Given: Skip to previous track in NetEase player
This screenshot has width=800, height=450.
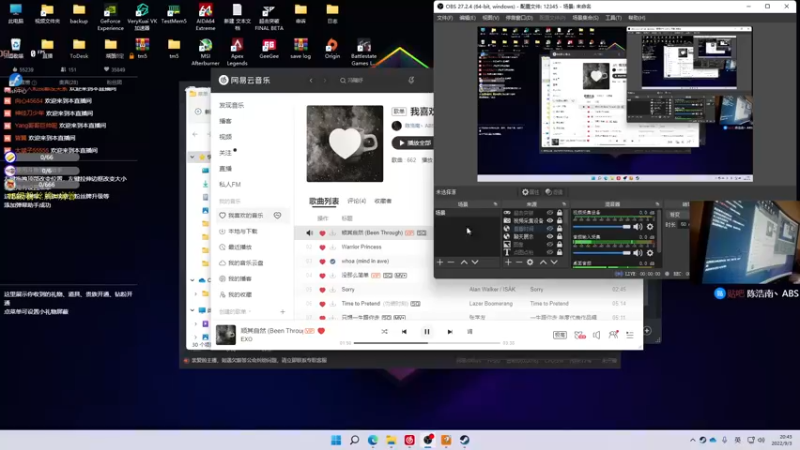Looking at the screenshot, I should [404, 332].
